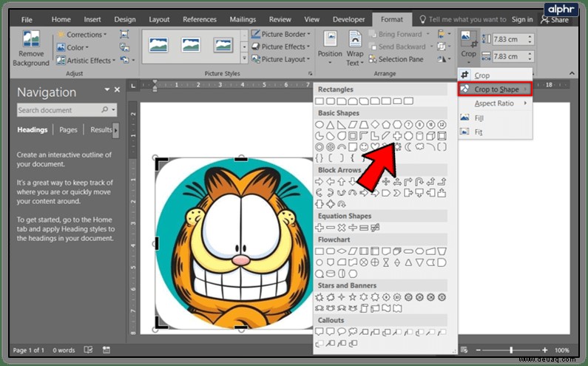Open the Artistic Effects dropdown
The image size is (588, 366).
coord(86,61)
